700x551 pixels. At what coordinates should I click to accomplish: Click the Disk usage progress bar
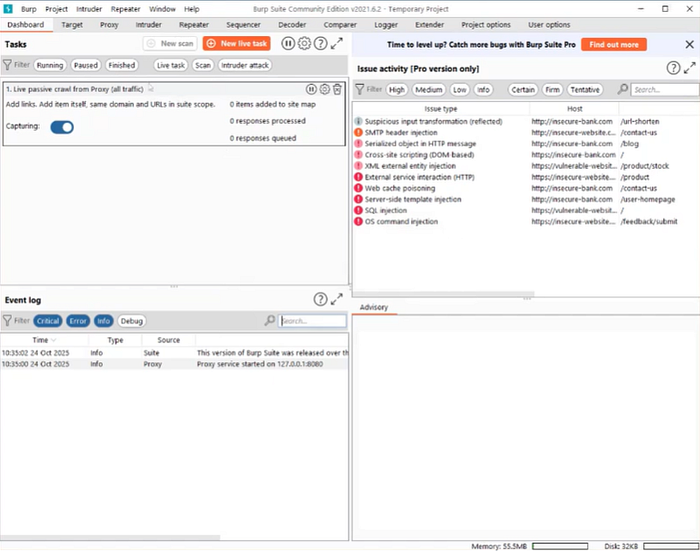coord(671,546)
